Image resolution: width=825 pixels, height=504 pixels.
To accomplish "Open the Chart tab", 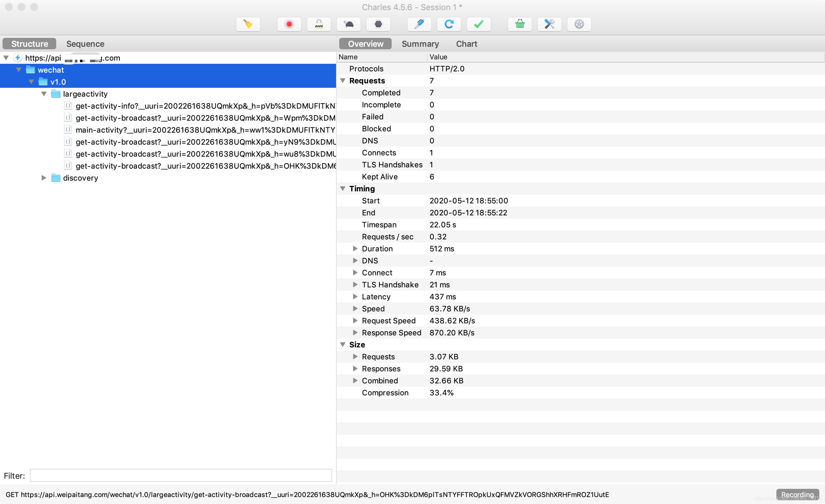I will pos(467,44).
